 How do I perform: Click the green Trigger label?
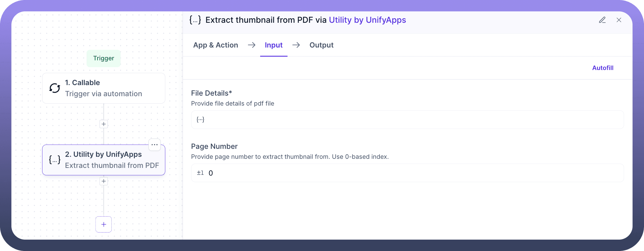(104, 58)
